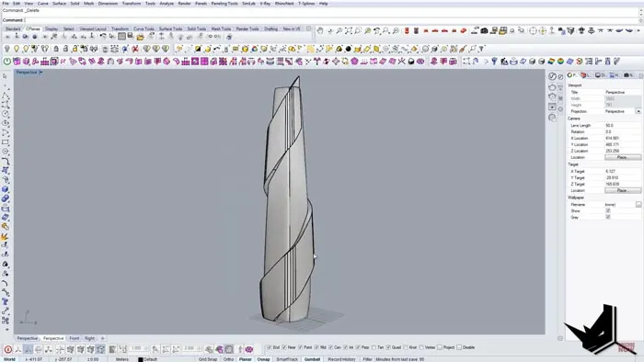Click the color wheel icon
Viewport: 644px width, 362px height.
click(x=254, y=50)
